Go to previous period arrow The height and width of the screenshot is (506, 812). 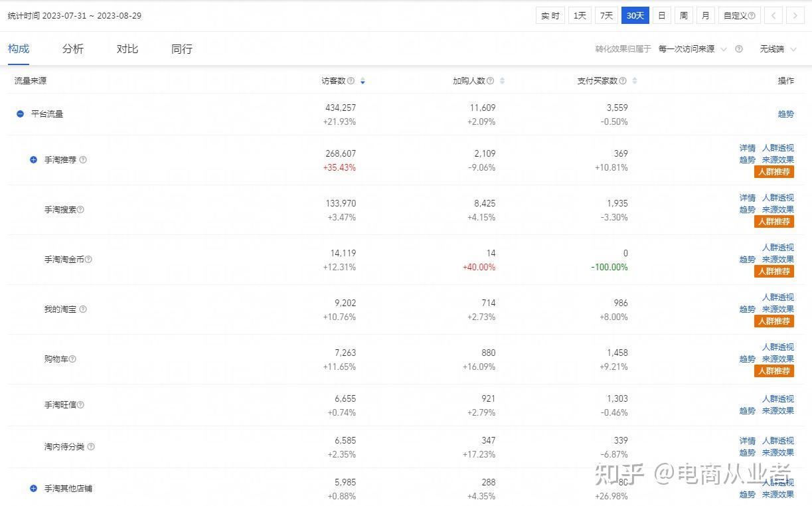pyautogui.click(x=773, y=15)
